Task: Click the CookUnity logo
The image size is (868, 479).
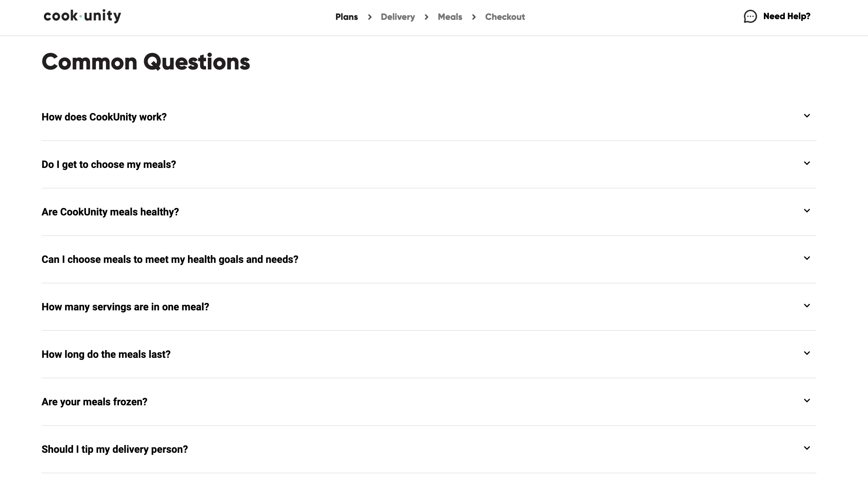Action: (x=82, y=16)
